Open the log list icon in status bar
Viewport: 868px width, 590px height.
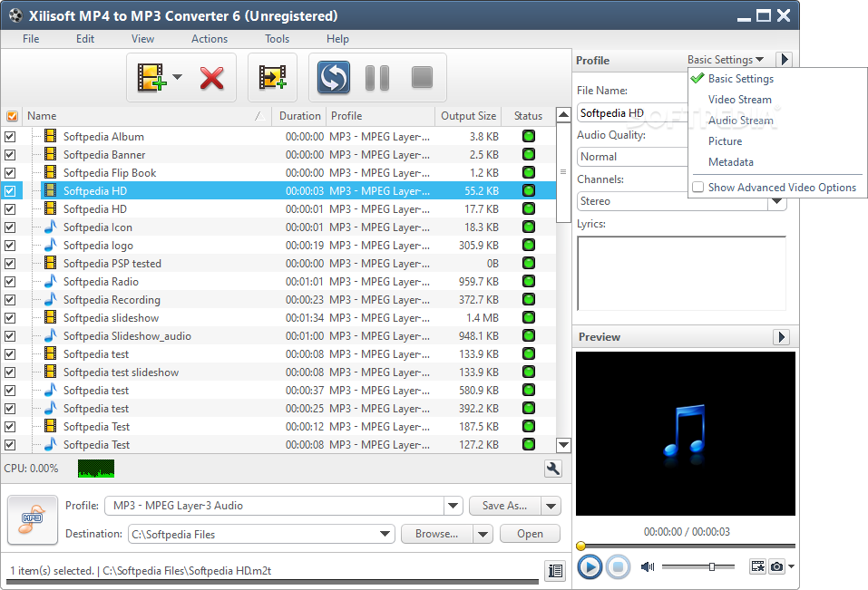pyautogui.click(x=555, y=571)
